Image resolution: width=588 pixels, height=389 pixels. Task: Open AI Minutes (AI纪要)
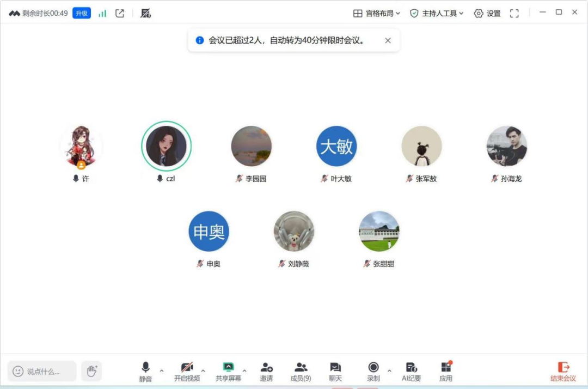click(x=412, y=372)
